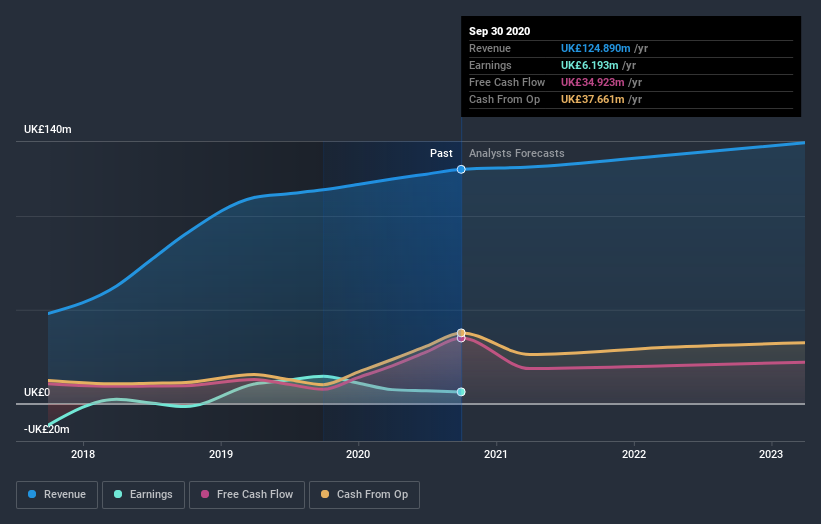Click the Sep 30 2020 tooltip date
Viewport: 821px width, 524px height.
pos(500,31)
